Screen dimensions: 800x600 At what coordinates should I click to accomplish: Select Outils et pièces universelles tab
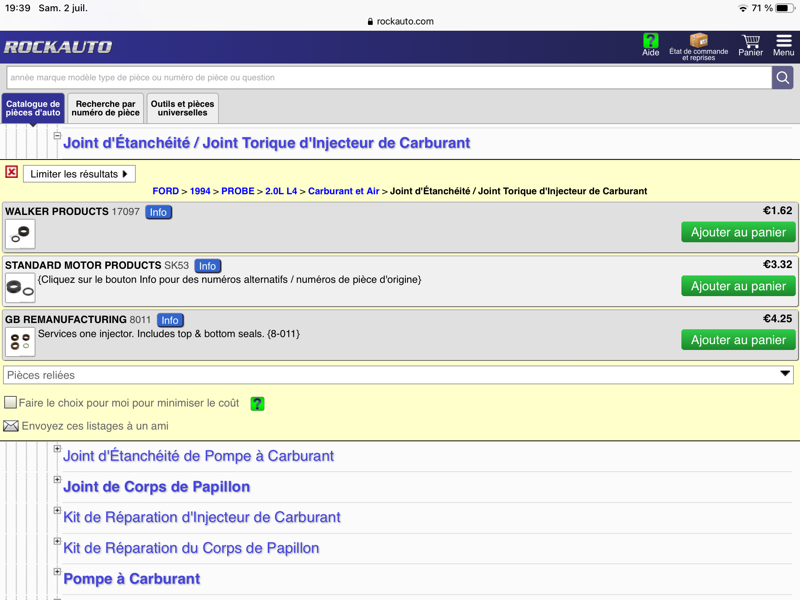coord(183,108)
